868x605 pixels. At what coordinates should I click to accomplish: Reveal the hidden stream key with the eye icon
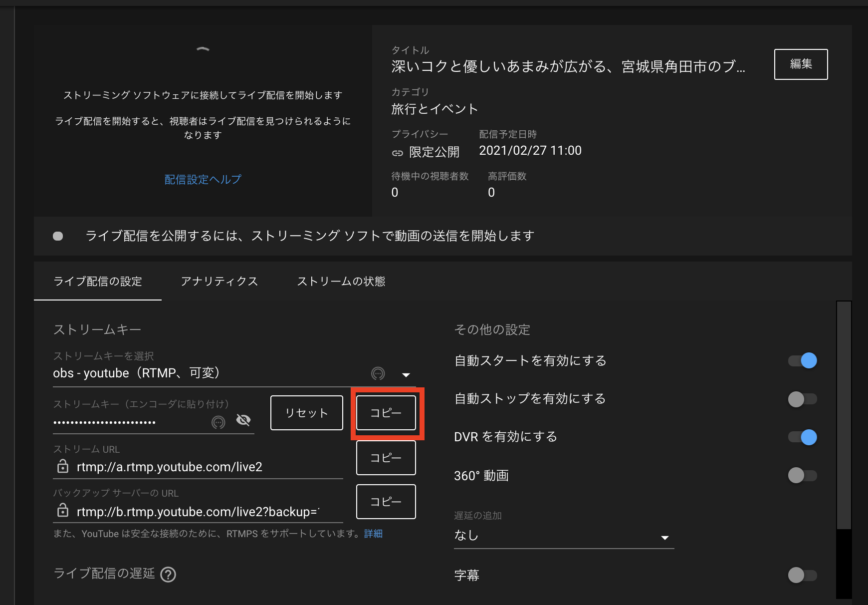(243, 420)
